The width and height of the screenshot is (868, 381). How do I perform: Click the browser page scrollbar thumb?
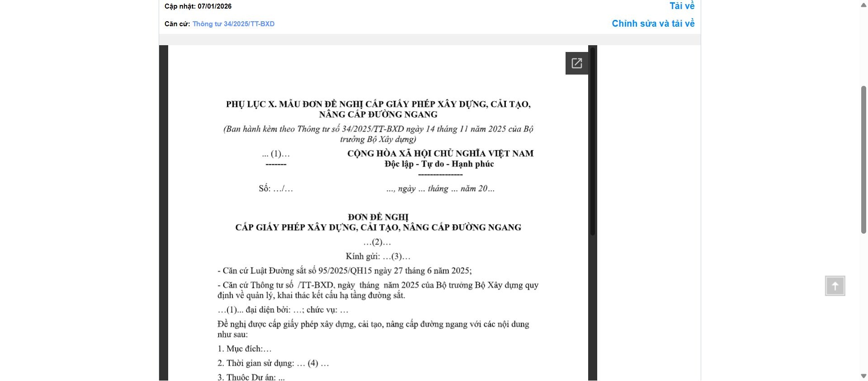pos(863,160)
